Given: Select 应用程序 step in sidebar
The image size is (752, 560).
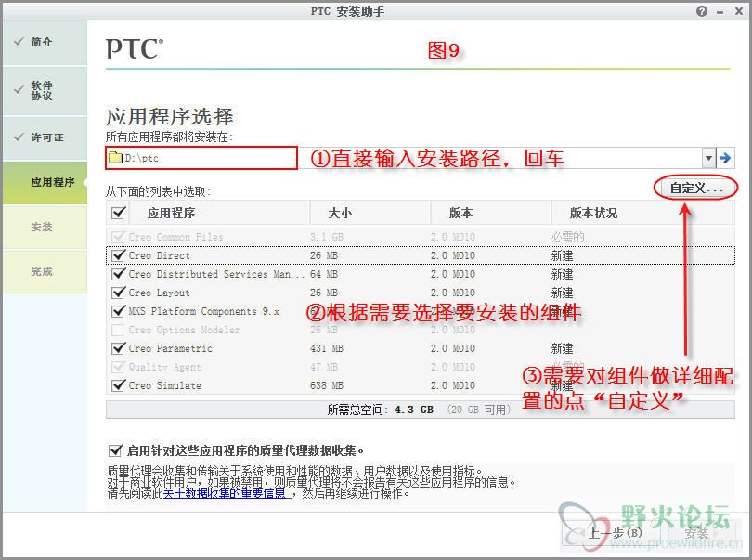Looking at the screenshot, I should point(45,182).
